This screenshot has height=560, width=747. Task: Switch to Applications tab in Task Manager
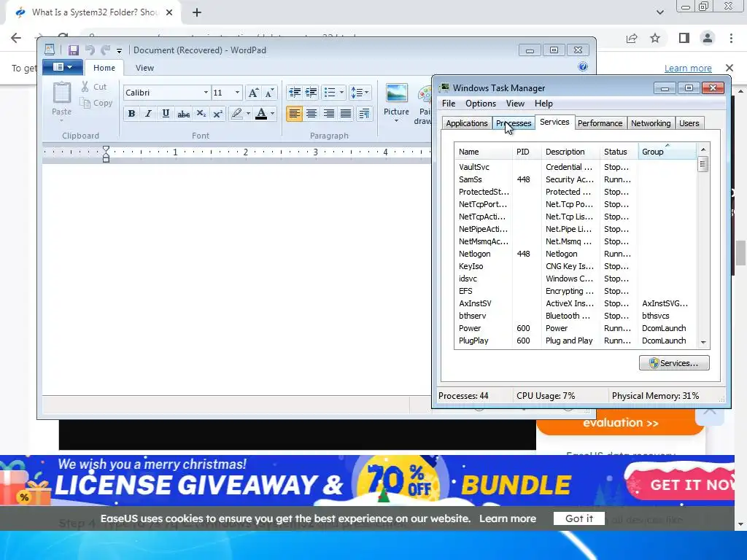pos(466,123)
